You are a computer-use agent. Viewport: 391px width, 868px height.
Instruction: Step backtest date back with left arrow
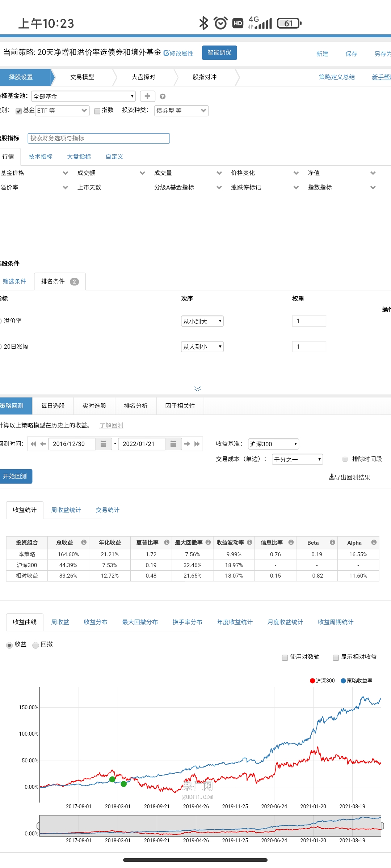coord(43,444)
